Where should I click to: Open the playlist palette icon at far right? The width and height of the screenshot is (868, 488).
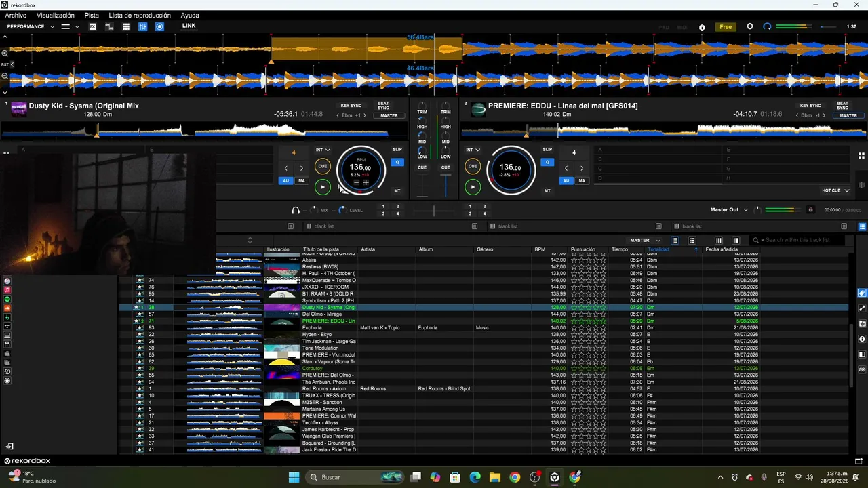pos(862,226)
